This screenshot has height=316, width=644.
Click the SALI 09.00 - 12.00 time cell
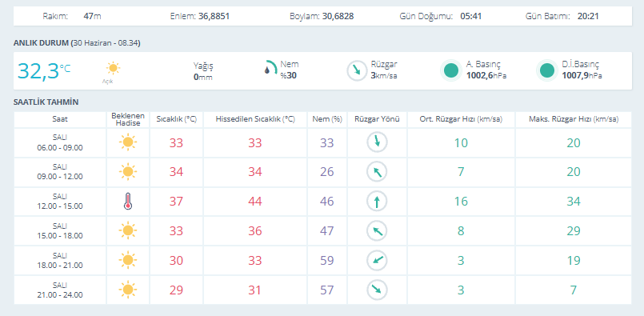60,172
